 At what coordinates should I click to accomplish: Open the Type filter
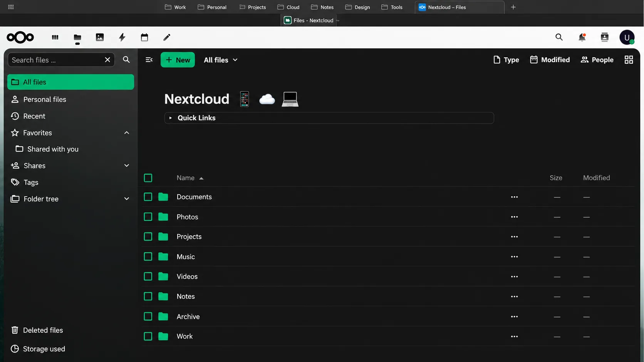(506, 60)
